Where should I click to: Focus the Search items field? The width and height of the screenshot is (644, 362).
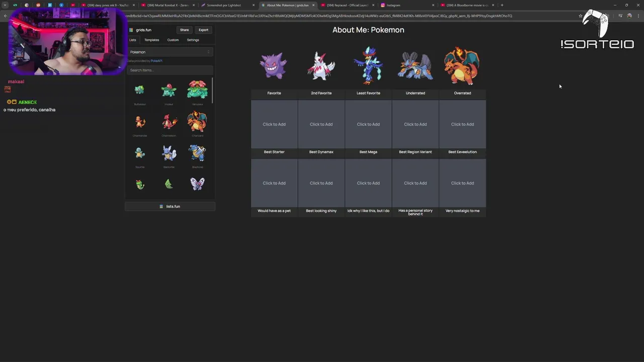170,70
